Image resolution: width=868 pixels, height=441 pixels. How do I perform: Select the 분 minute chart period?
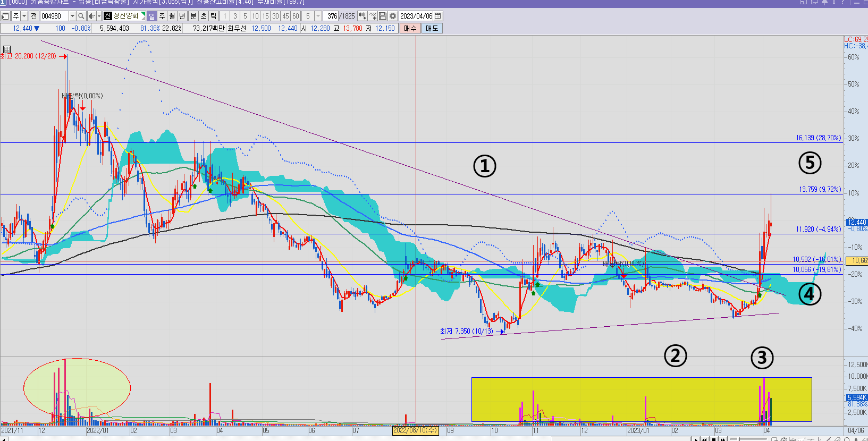point(193,16)
